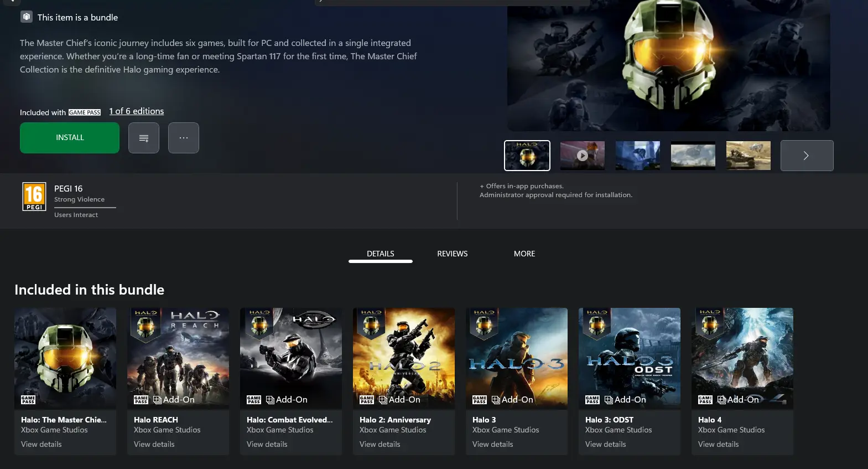View details for Halo 2: Anniversary
The image size is (868, 469).
coord(380,444)
